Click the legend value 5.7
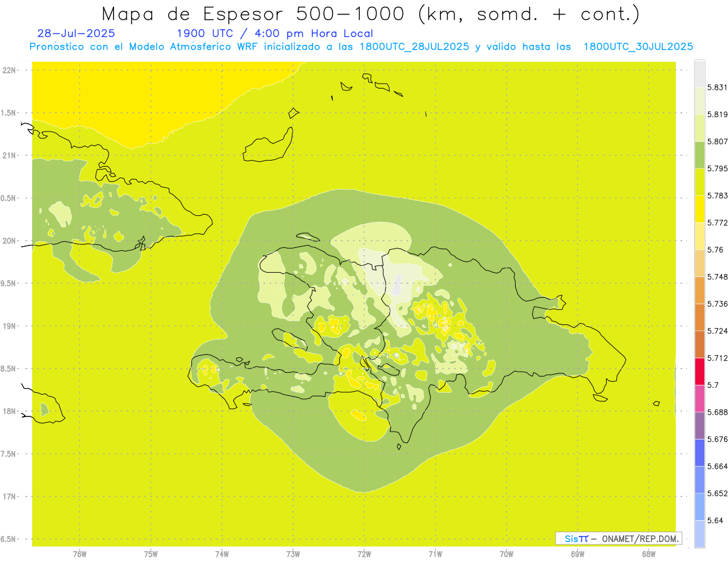Screen dimensions: 728x562 713,385
